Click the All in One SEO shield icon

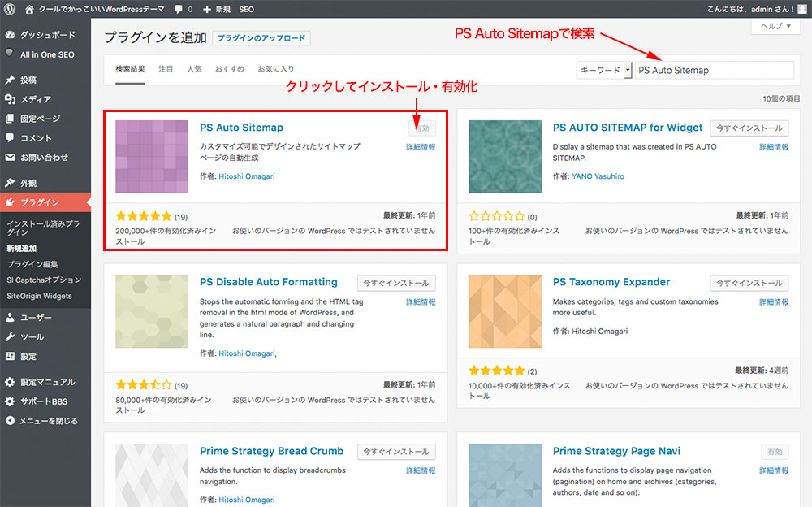(x=9, y=54)
